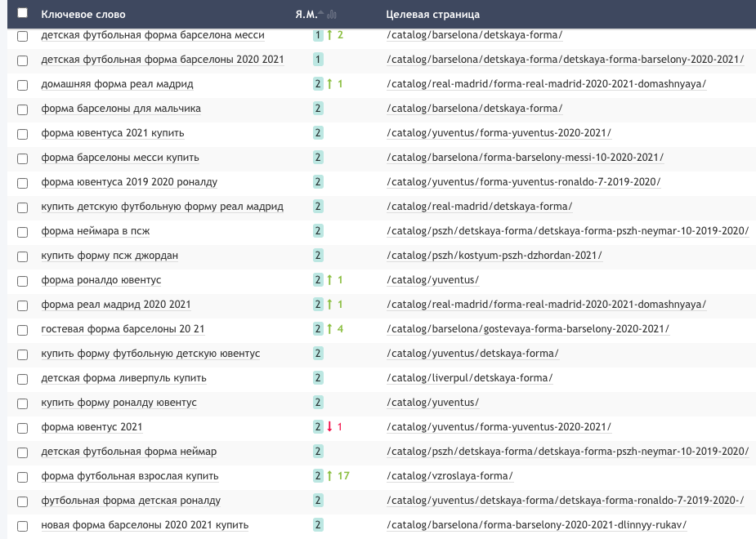
Task: Check row 'форма барселоны для мальчика'
Action: (23, 109)
